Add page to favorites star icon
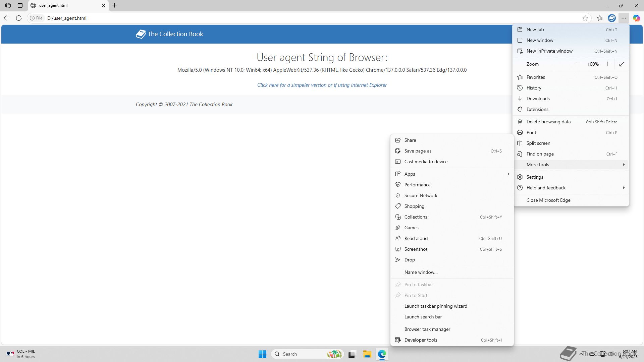The height and width of the screenshot is (362, 644). click(x=585, y=18)
